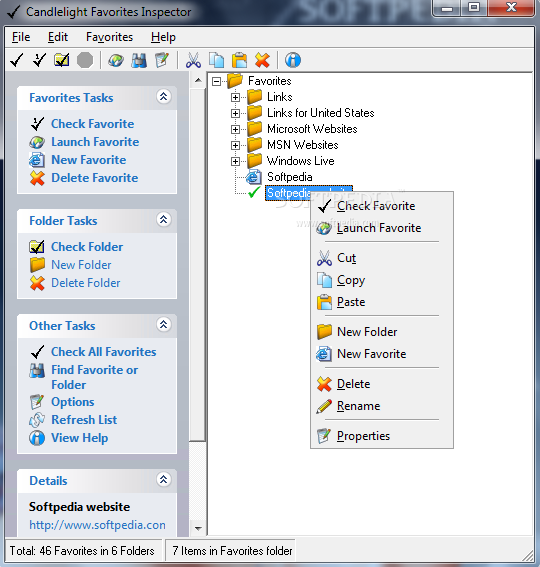This screenshot has height=567, width=540.
Task: Click the green checkmark next to the selected favorite
Action: [x=254, y=192]
